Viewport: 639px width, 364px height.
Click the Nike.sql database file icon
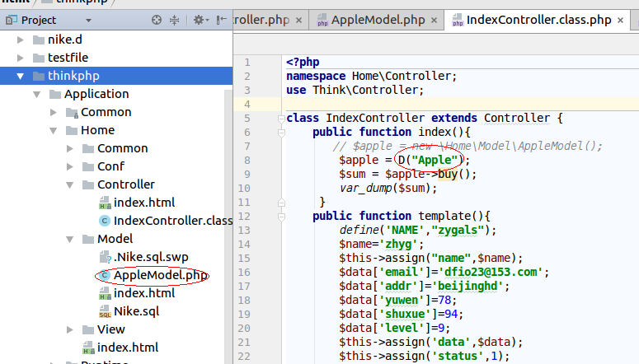105,311
